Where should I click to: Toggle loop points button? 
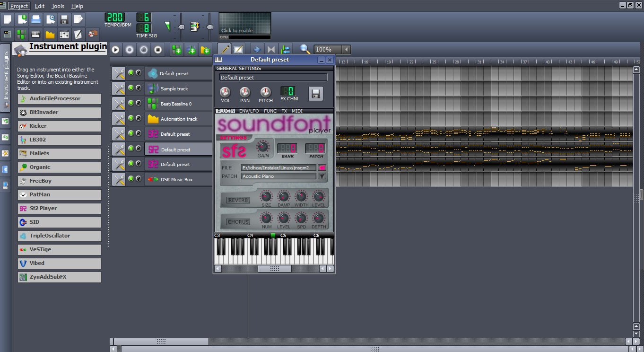point(271,49)
